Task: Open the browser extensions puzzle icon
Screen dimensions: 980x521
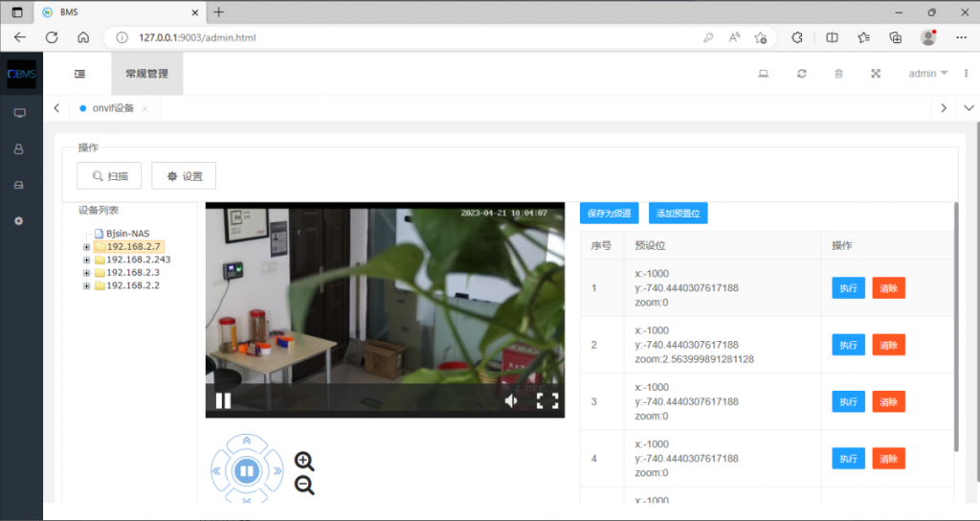Action: pos(797,37)
